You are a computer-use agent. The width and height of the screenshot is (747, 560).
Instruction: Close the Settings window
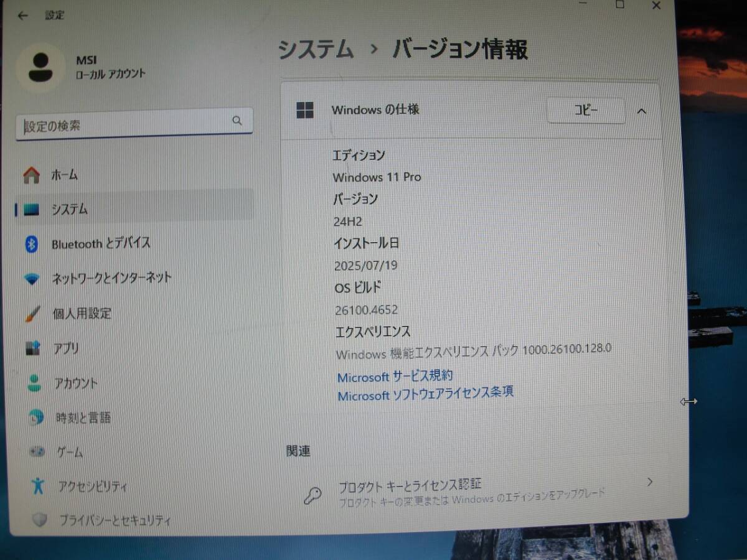pyautogui.click(x=656, y=6)
